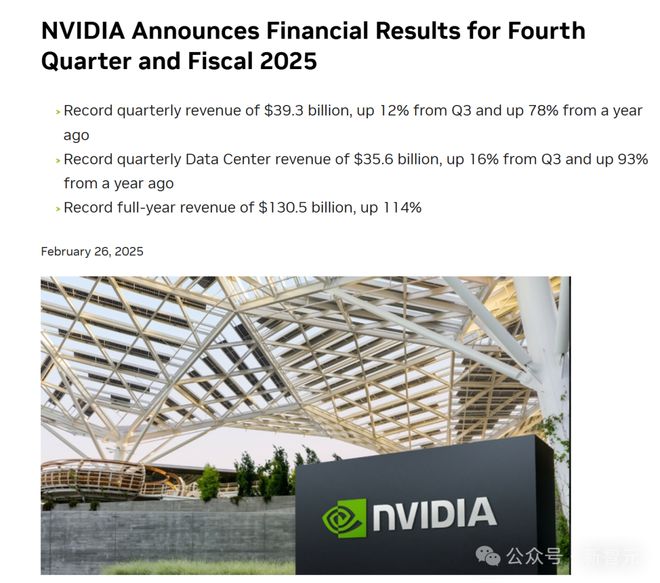Click the glass roof canopy in the photo

pyautogui.click(x=300, y=340)
